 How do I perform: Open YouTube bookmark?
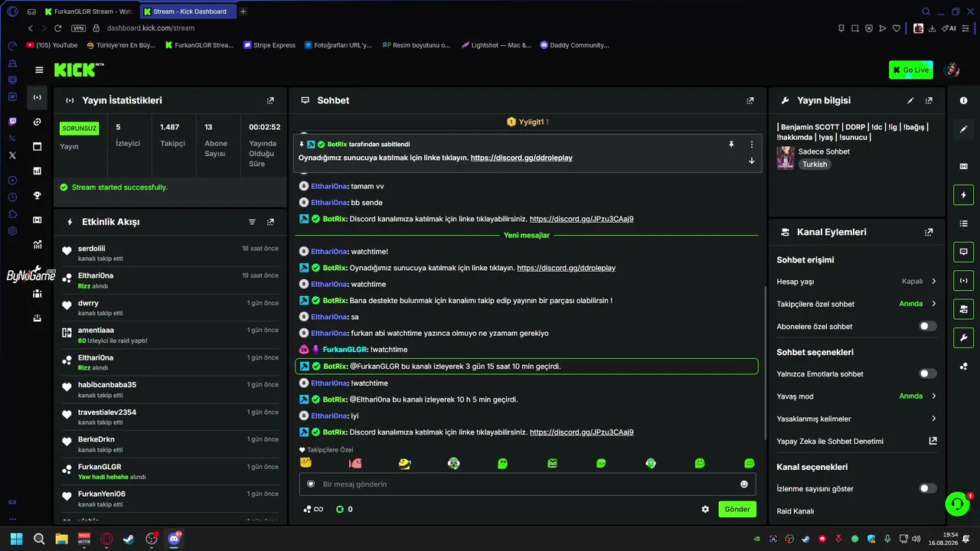pyautogui.click(x=52, y=45)
